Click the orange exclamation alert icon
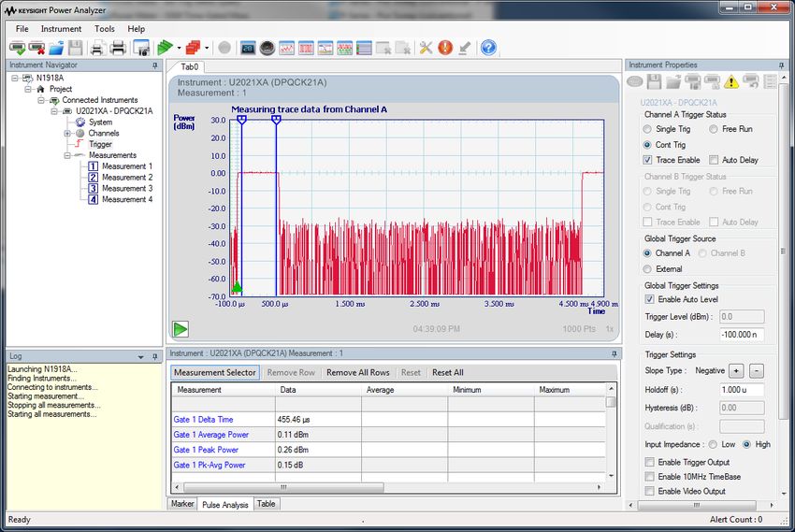795x532 pixels. click(x=445, y=48)
